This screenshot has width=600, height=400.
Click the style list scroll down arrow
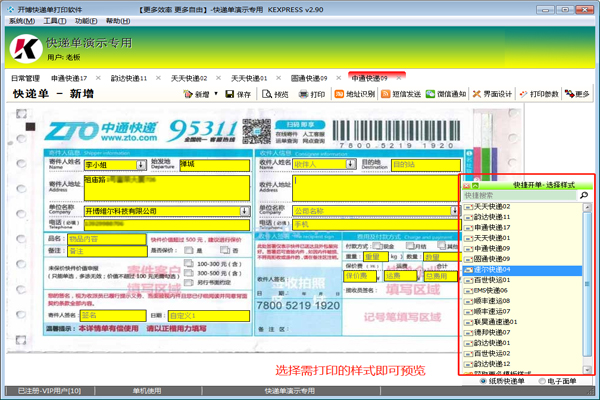[587, 370]
